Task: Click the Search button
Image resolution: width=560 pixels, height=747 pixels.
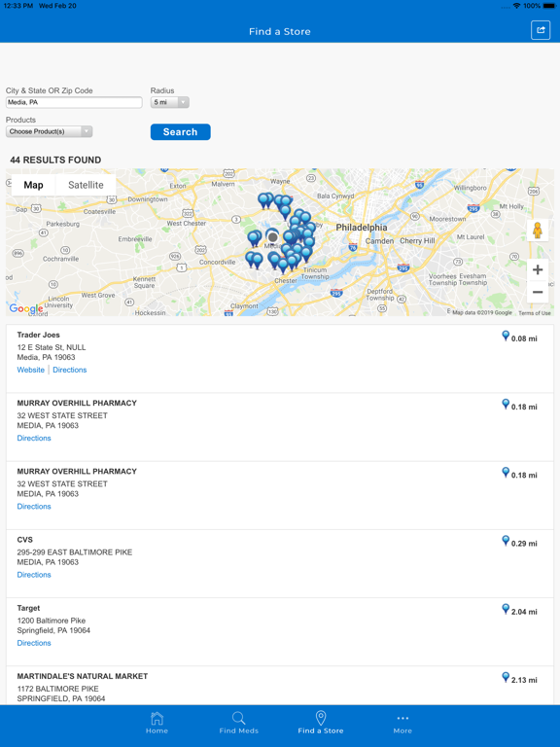Action: [181, 132]
